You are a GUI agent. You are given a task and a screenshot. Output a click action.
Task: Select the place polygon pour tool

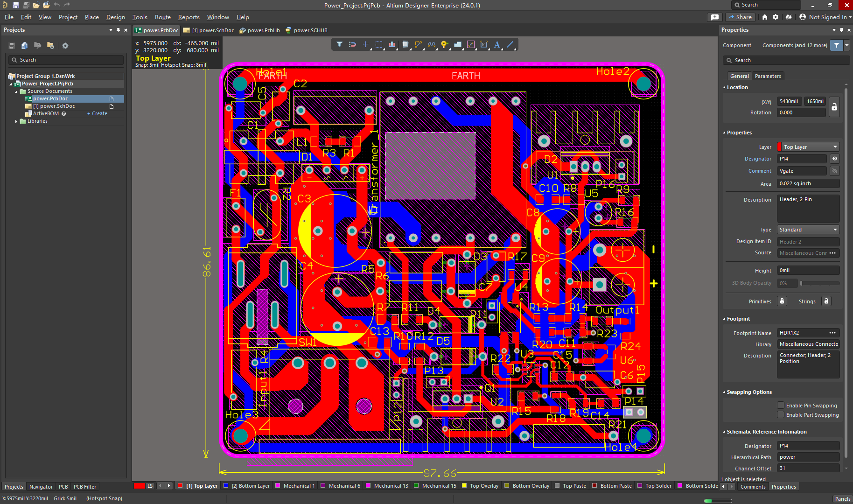click(x=458, y=45)
